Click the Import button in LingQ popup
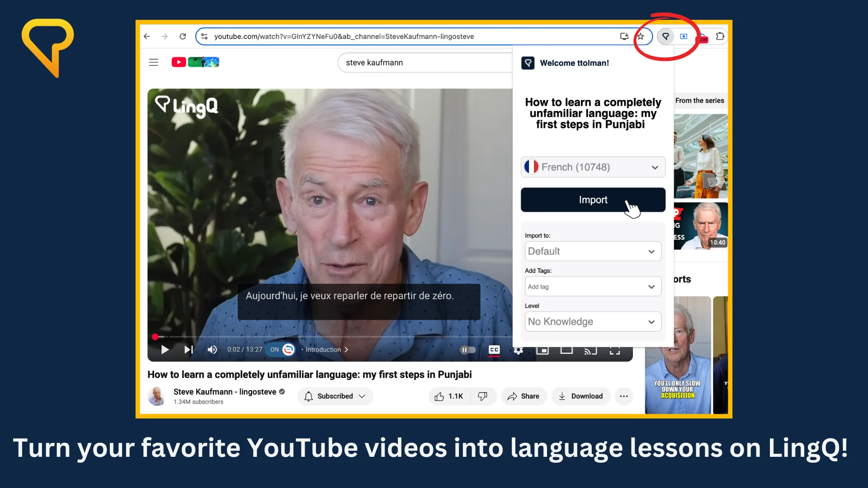868x488 pixels. click(x=593, y=200)
